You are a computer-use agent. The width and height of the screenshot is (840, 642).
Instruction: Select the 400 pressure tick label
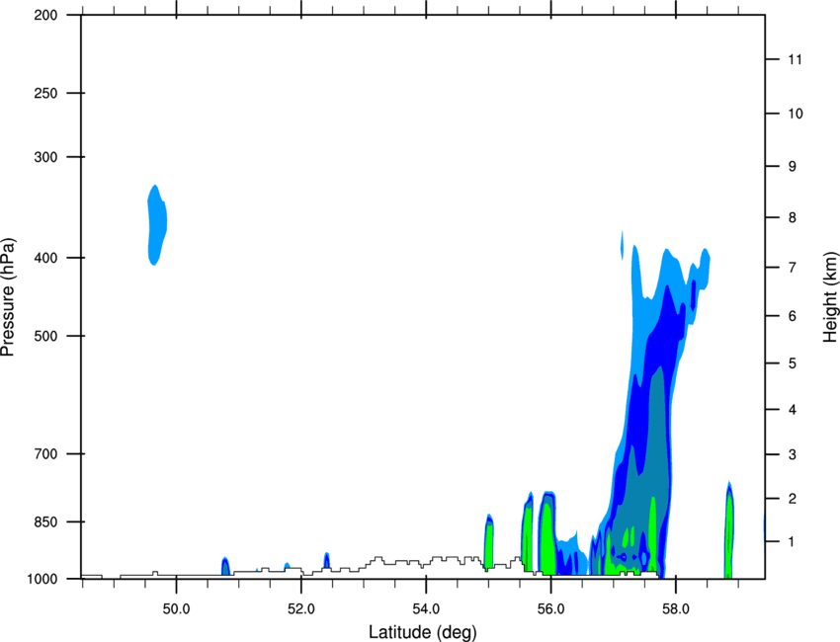click(x=45, y=258)
